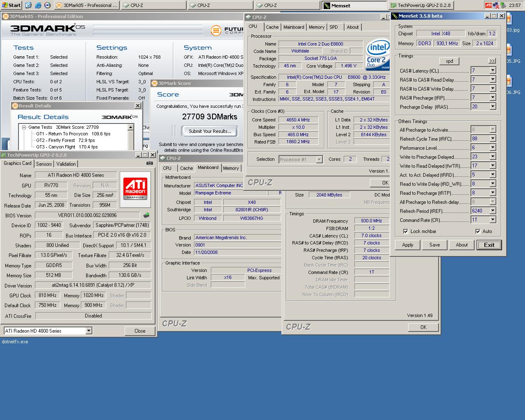Open the Start menu
525x420 pixels.
click(x=11, y=5)
